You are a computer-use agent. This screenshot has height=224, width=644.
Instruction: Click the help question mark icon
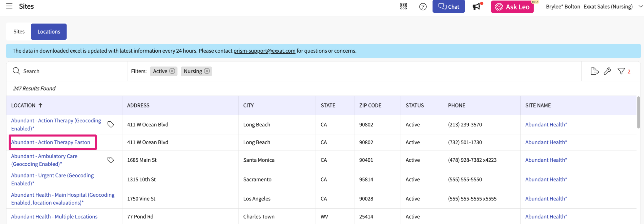coord(423,7)
